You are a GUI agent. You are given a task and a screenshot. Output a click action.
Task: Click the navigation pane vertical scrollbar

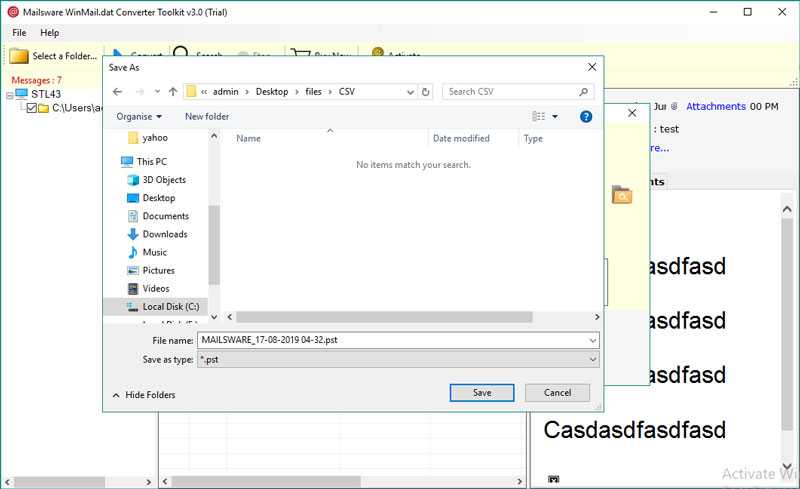214,245
